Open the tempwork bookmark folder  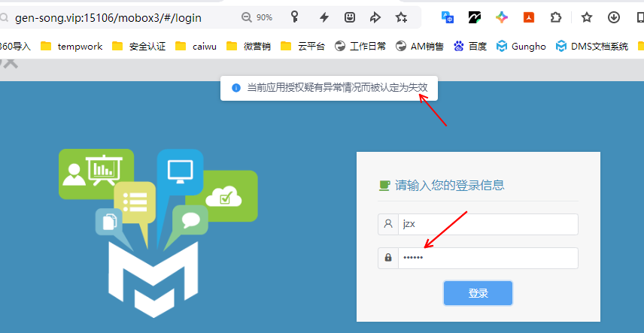point(71,47)
